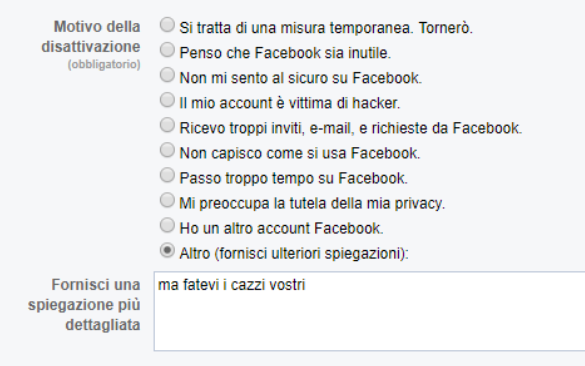Pick the 'vittima di hacker' radio button

click(167, 100)
